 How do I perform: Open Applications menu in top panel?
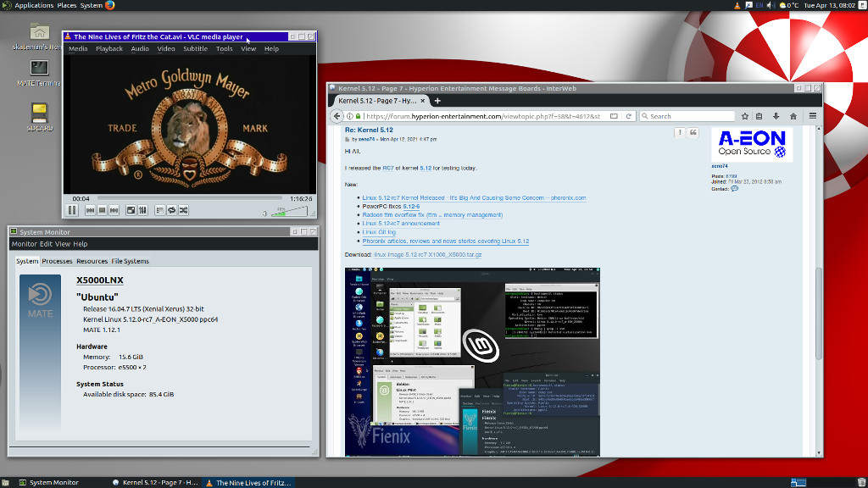coord(34,5)
